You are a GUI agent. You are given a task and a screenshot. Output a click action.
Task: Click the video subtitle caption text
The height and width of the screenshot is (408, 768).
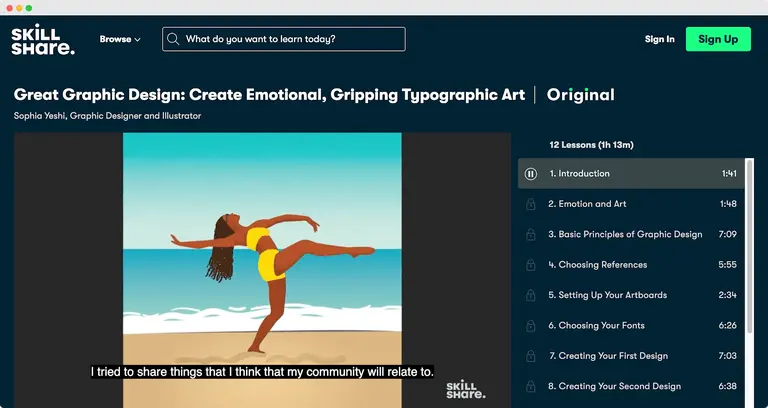[x=262, y=372]
